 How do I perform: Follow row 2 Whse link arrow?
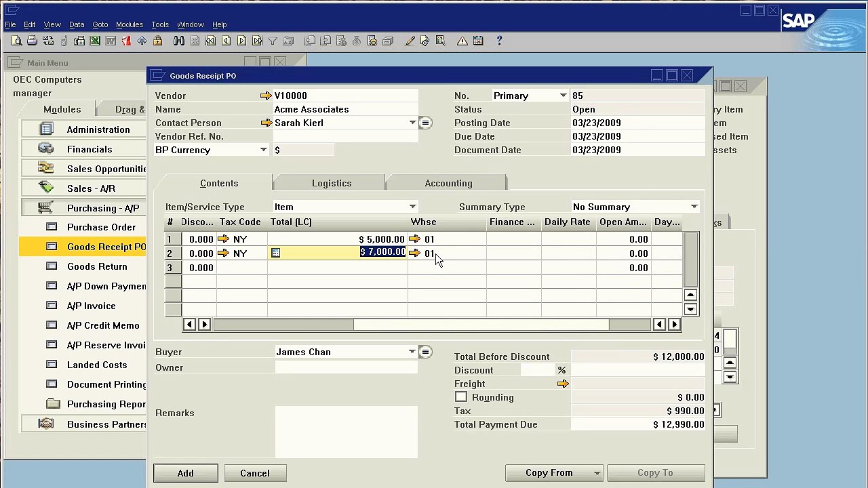(414, 253)
